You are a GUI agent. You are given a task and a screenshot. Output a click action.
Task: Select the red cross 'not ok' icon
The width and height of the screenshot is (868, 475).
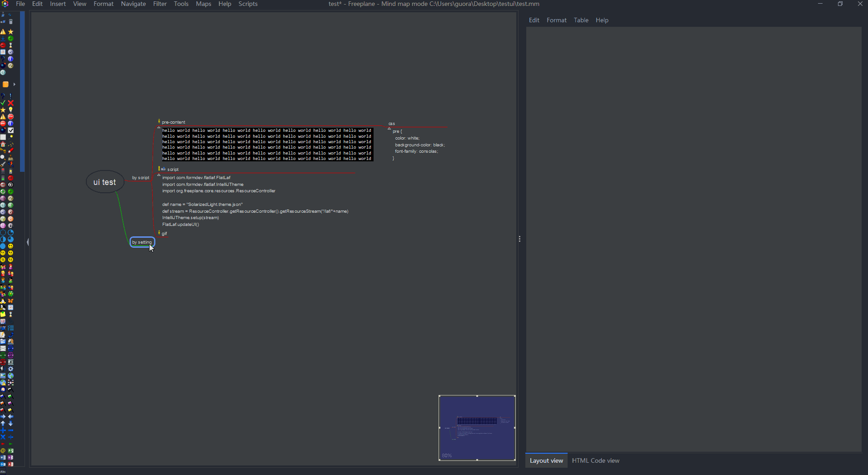pyautogui.click(x=11, y=103)
